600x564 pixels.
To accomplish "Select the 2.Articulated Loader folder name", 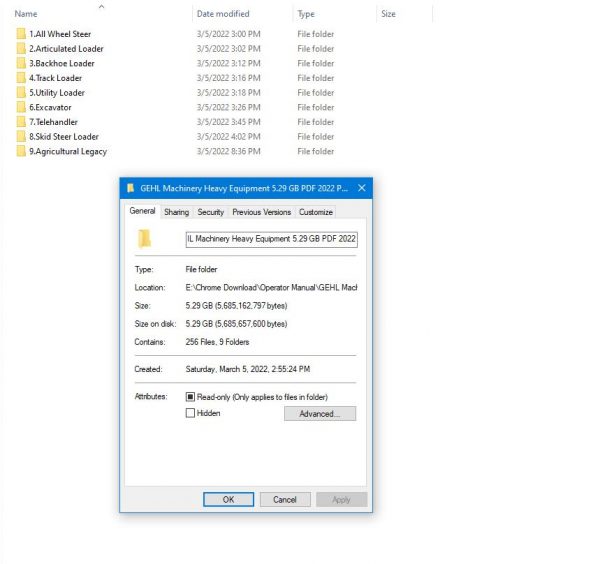I will click(66, 49).
